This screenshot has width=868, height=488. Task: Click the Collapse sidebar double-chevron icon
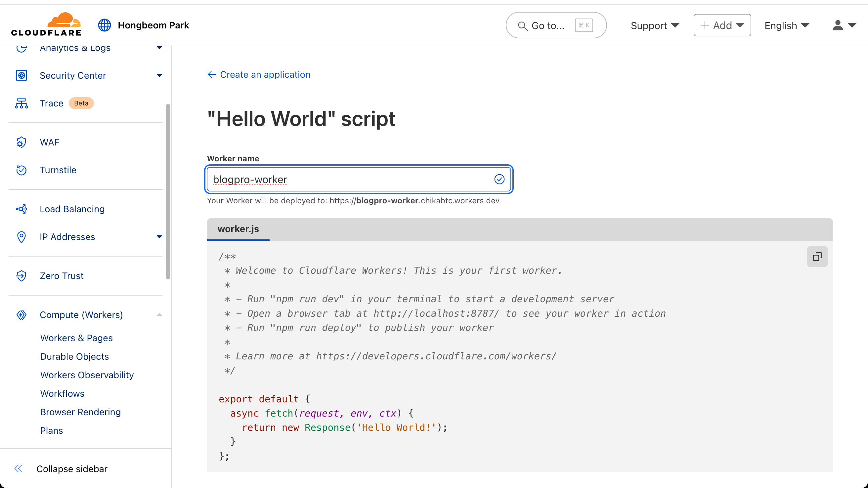coord(19,468)
